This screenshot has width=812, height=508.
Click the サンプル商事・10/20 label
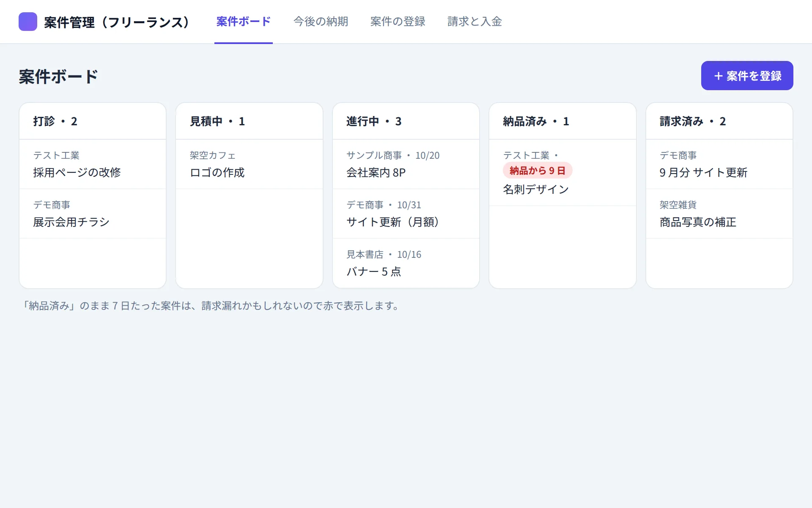393,155
